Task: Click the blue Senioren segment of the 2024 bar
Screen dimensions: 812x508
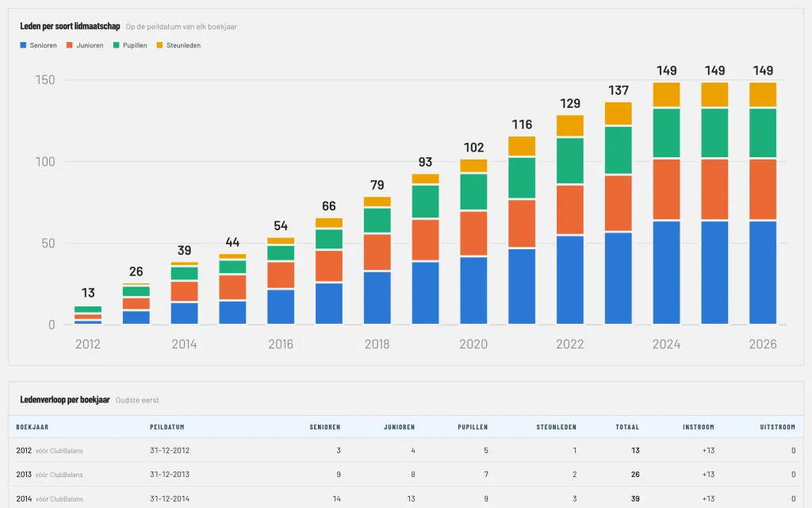Action: (x=666, y=273)
